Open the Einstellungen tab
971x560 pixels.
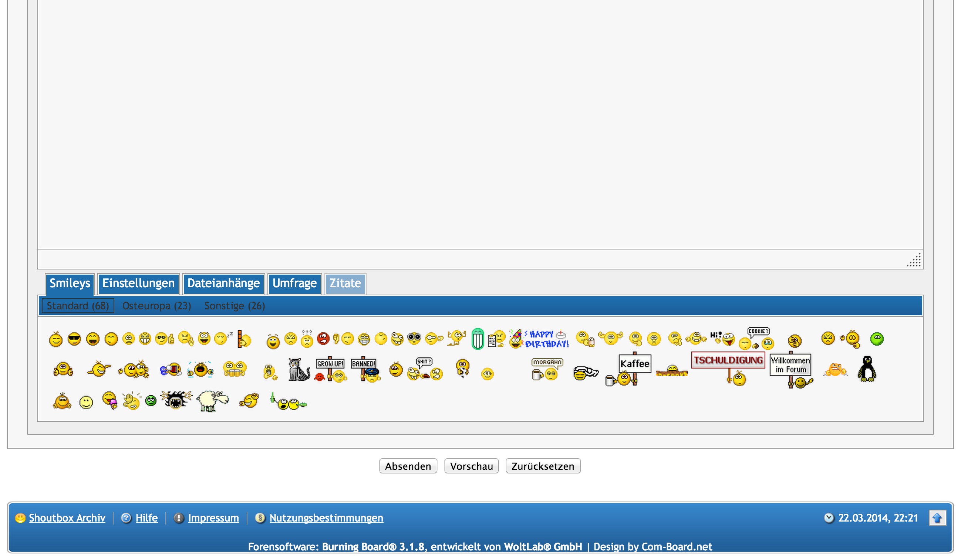tap(138, 284)
